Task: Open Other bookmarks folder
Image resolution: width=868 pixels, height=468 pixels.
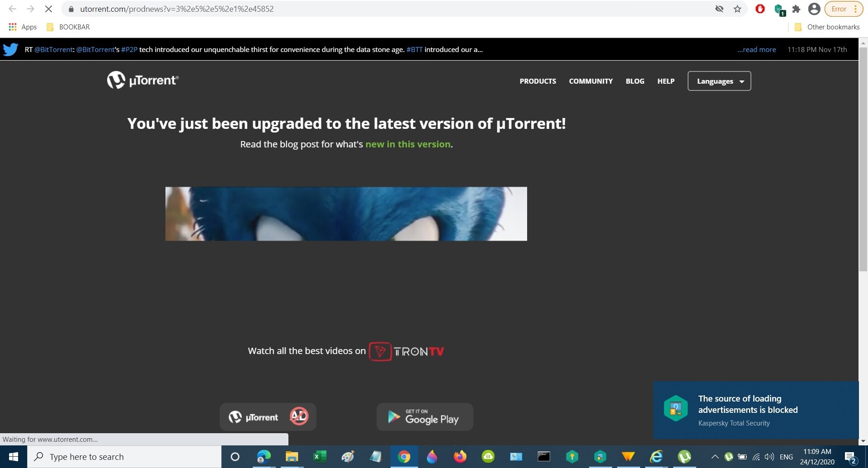Action: tap(827, 27)
